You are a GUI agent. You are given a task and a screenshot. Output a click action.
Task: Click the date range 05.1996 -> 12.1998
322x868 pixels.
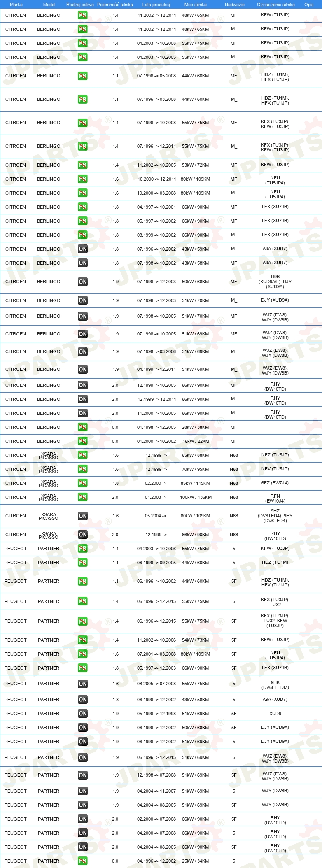pos(156,714)
